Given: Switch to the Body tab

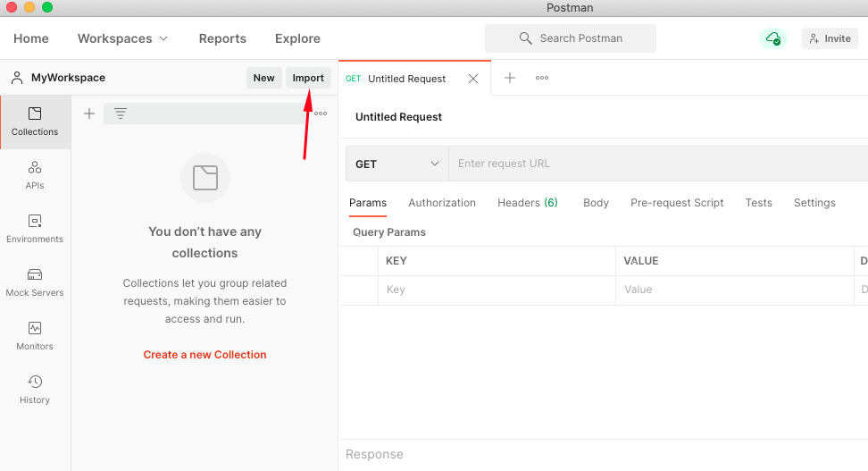Looking at the screenshot, I should pyautogui.click(x=596, y=203).
